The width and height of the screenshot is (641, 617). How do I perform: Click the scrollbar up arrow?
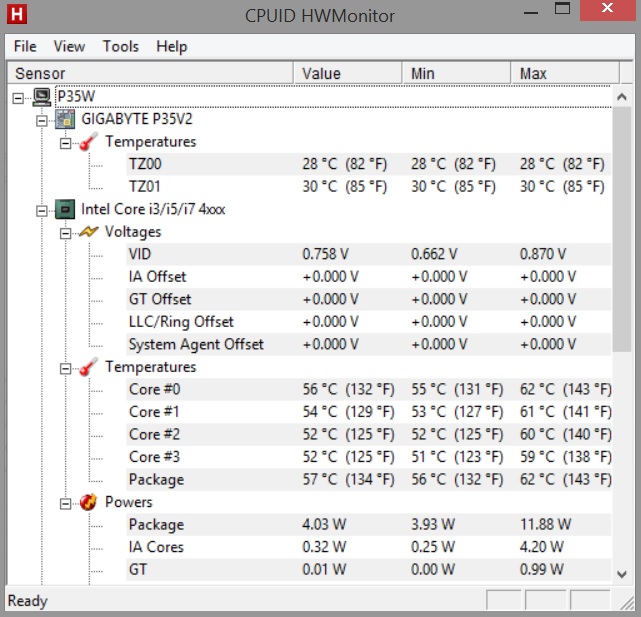tap(622, 97)
